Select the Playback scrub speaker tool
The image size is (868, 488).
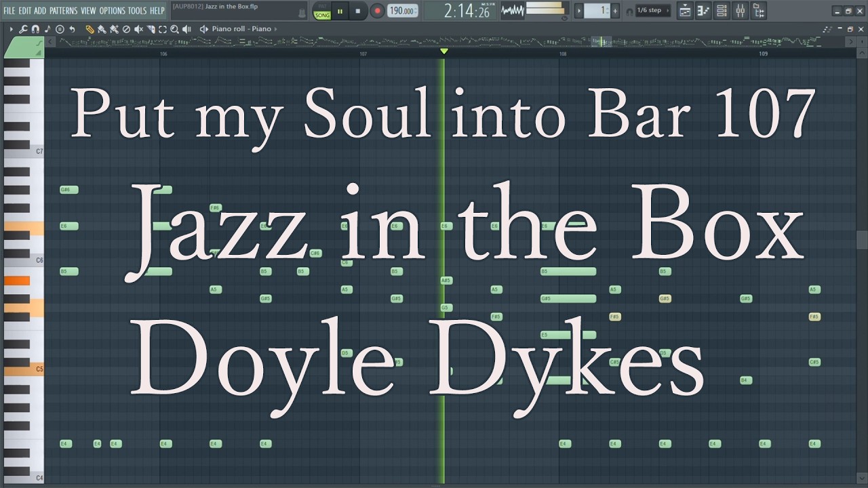coord(186,29)
